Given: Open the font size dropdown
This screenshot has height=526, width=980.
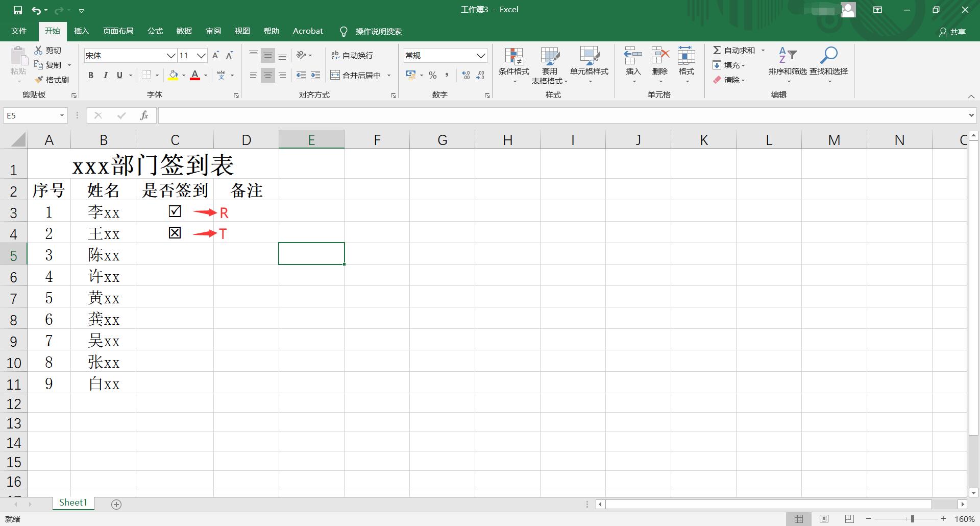Looking at the screenshot, I should pyautogui.click(x=201, y=55).
